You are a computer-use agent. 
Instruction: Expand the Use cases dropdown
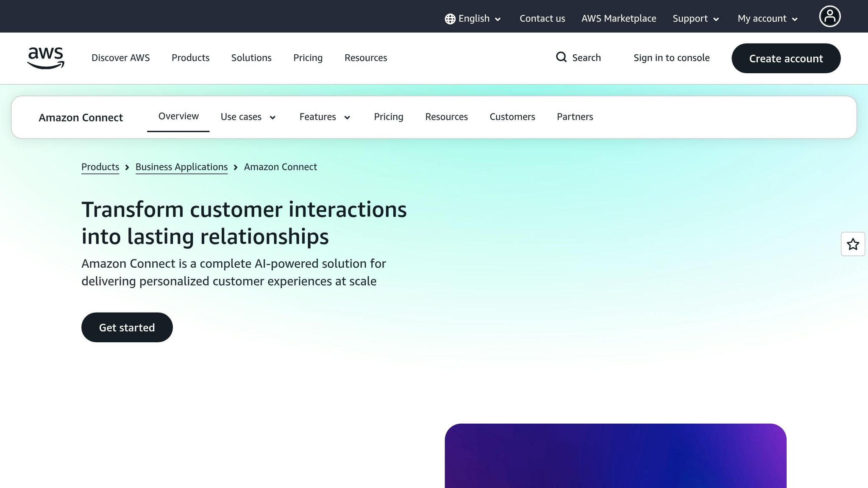[248, 117]
